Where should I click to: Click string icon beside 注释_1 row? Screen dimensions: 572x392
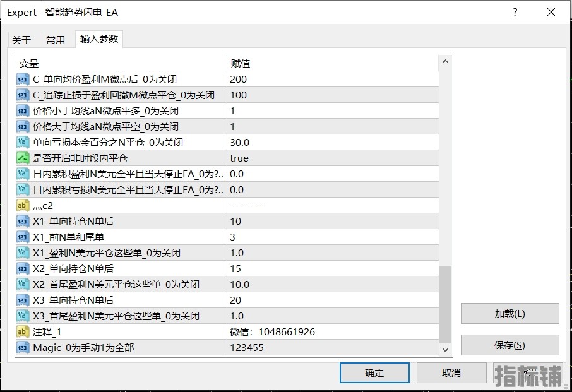[23, 332]
